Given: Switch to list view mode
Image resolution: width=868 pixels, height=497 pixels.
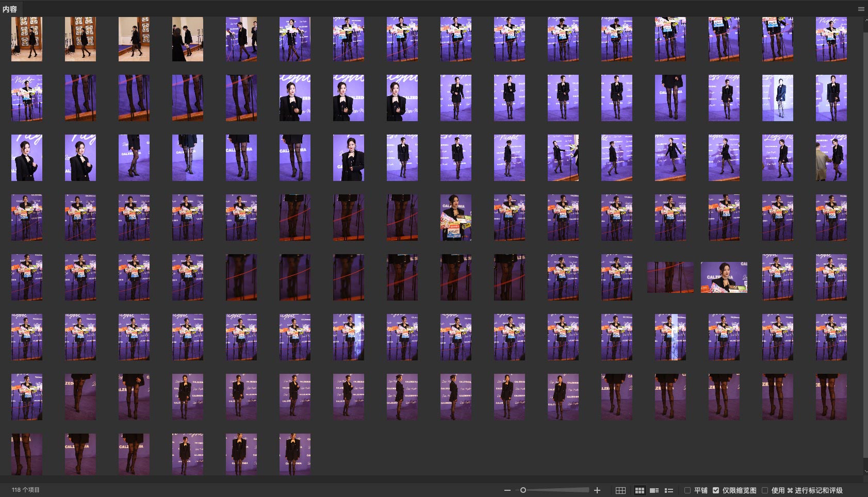Looking at the screenshot, I should (669, 490).
